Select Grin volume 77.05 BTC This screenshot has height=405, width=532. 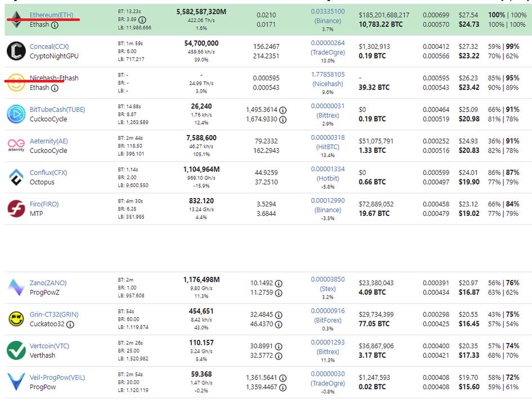(374, 323)
